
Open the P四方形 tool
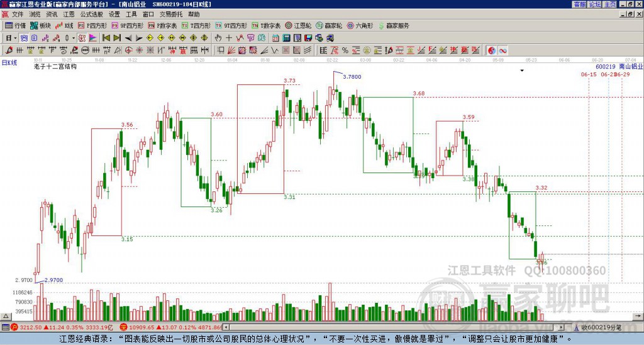tap(92, 25)
